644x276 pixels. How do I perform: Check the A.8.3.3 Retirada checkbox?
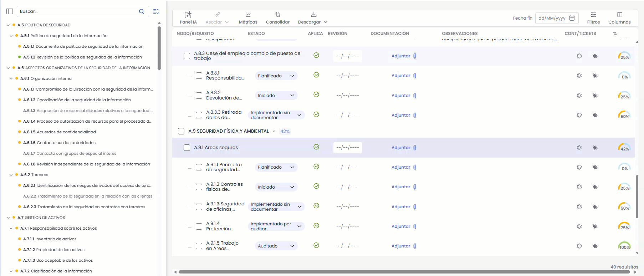[199, 115]
